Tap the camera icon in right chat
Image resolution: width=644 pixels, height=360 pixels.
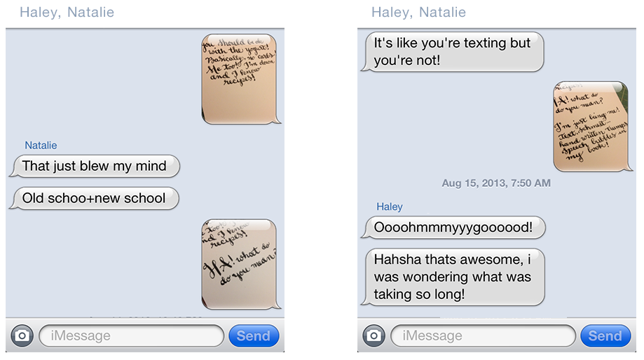(x=374, y=335)
